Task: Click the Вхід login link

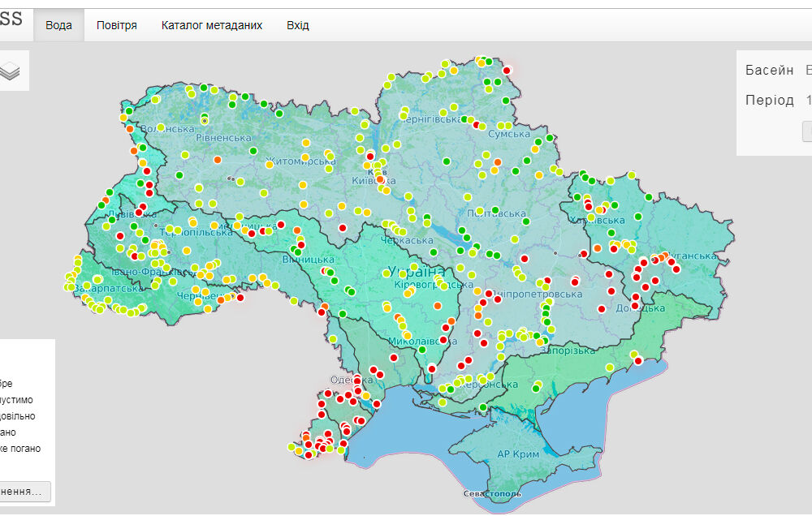Action: [296, 24]
